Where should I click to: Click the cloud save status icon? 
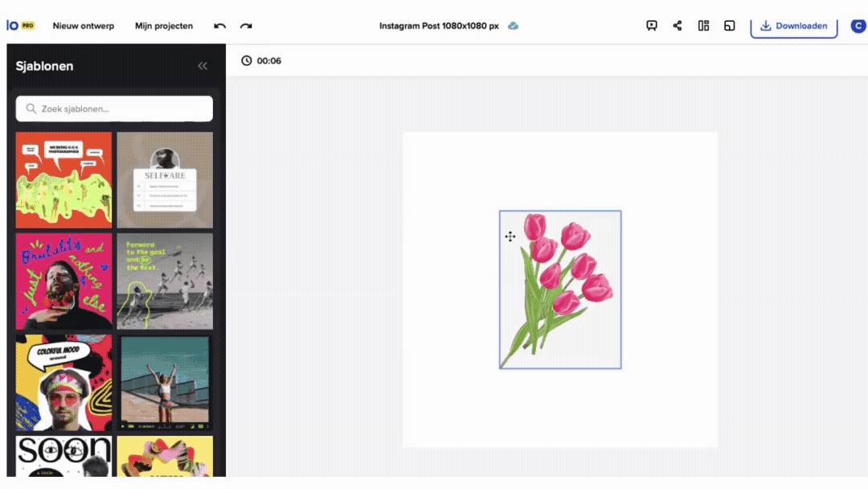coord(513,26)
